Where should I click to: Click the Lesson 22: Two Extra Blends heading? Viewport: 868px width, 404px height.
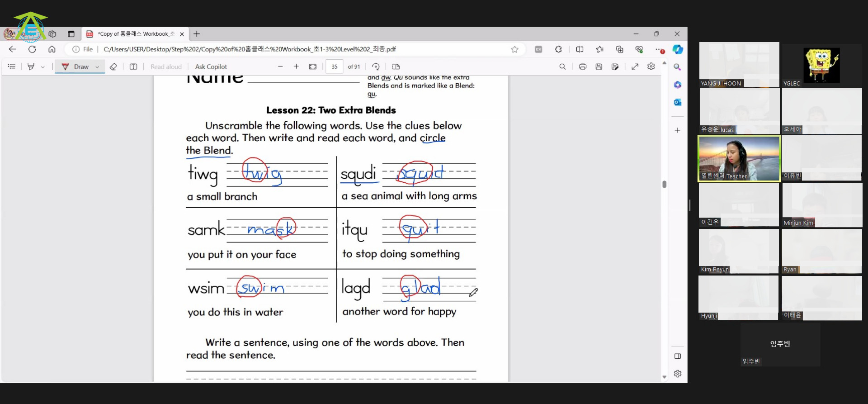click(331, 110)
